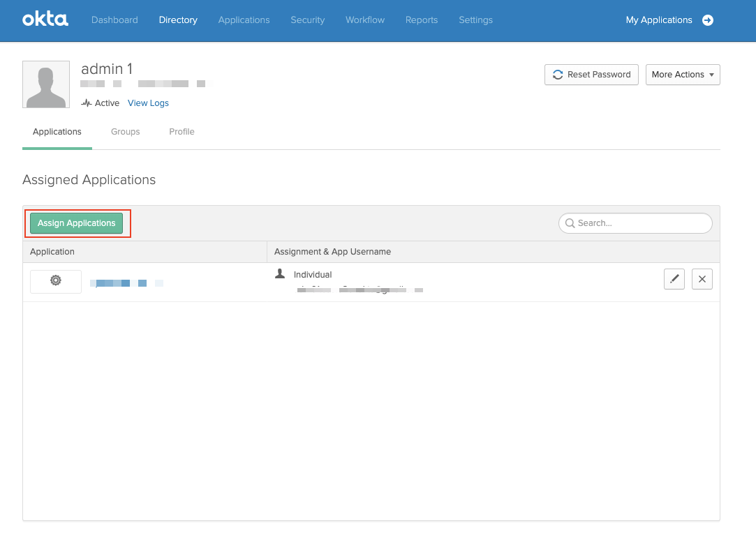Click the magnifier icon in search box

(x=570, y=223)
